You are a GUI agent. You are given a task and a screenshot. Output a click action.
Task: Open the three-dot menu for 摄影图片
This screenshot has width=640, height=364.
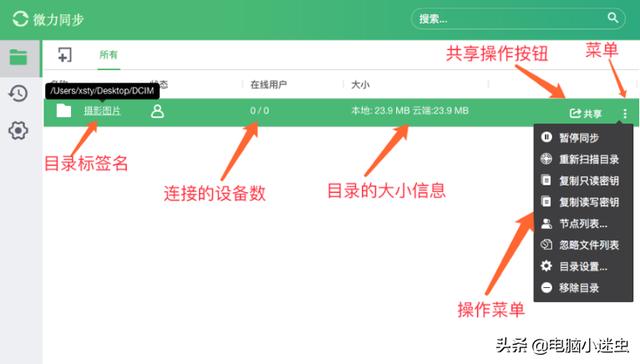coord(625,113)
